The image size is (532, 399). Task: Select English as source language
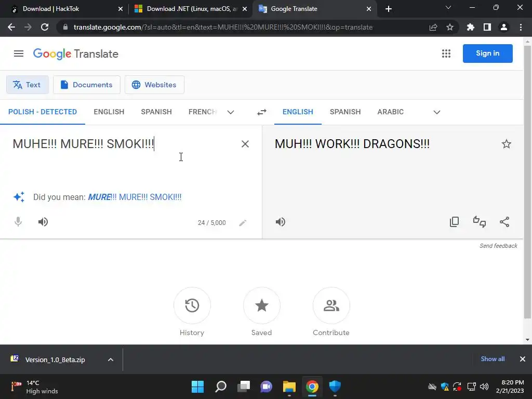[109, 112]
